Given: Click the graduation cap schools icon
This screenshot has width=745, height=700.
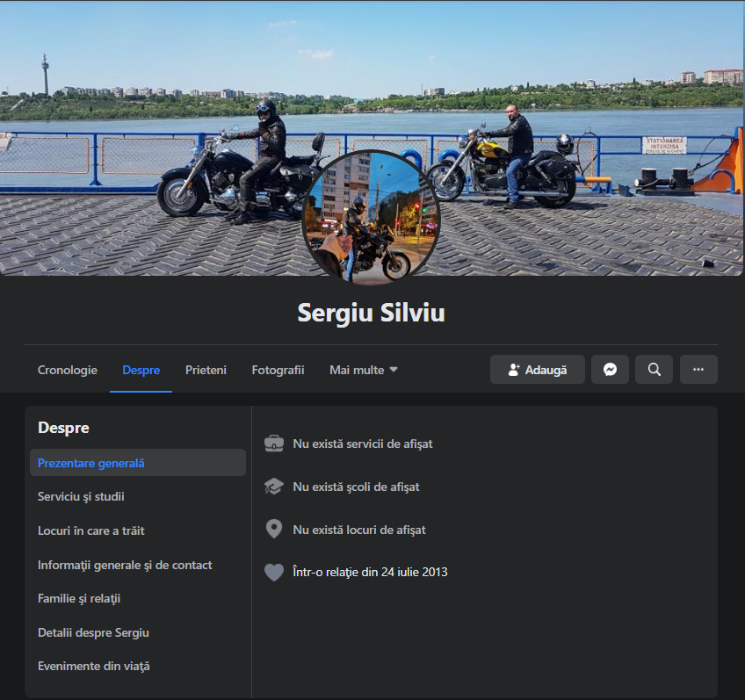Looking at the screenshot, I should [274, 487].
